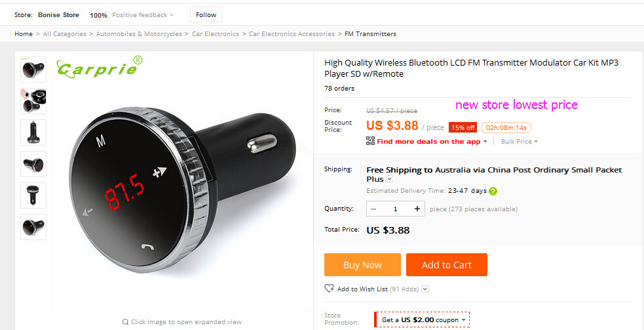Image resolution: width=644 pixels, height=330 pixels.
Task: Click the Add to Cart button
Action: [x=446, y=265]
